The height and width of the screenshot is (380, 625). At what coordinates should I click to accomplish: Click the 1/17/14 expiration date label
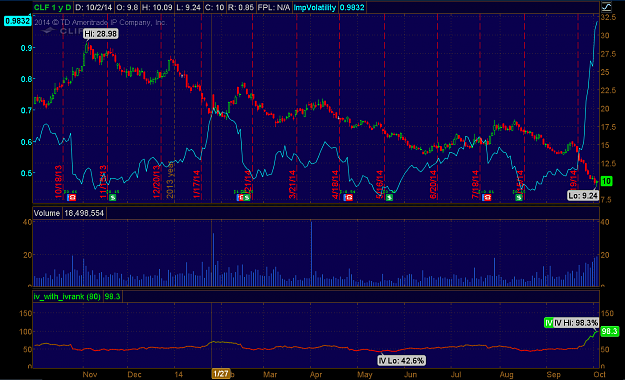[197, 184]
